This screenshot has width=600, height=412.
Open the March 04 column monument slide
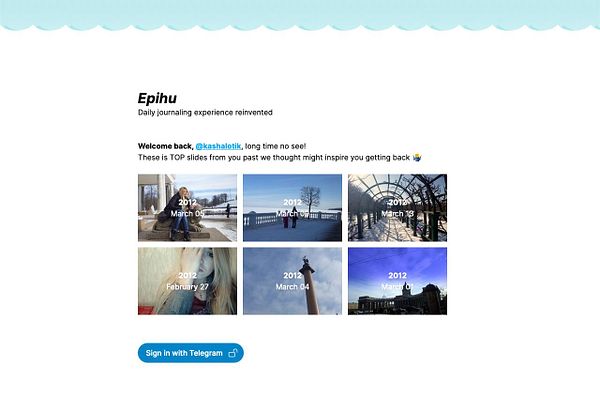(292, 281)
